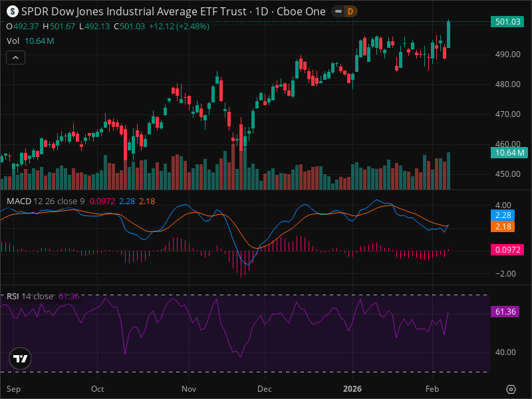Click the delayed data 'D' badge
532x399 pixels.
(x=350, y=11)
